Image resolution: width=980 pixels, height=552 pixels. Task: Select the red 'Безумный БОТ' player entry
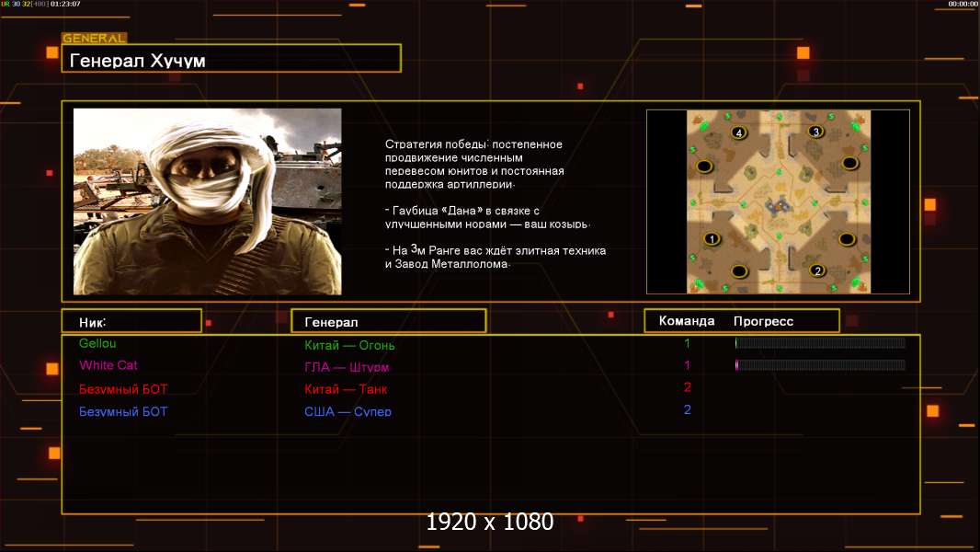point(123,388)
